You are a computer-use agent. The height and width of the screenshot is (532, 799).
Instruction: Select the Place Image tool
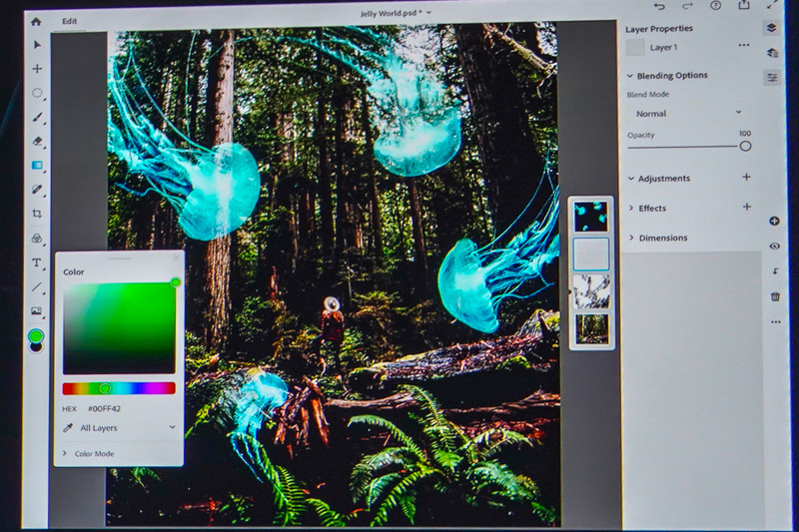(36, 310)
